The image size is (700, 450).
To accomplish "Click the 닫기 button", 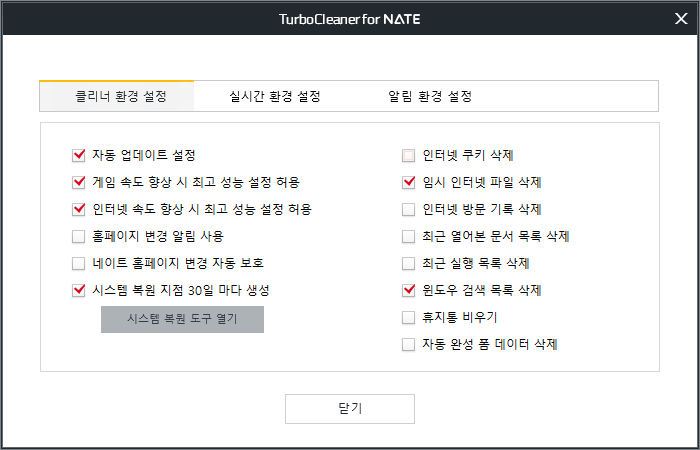I will 350,409.
